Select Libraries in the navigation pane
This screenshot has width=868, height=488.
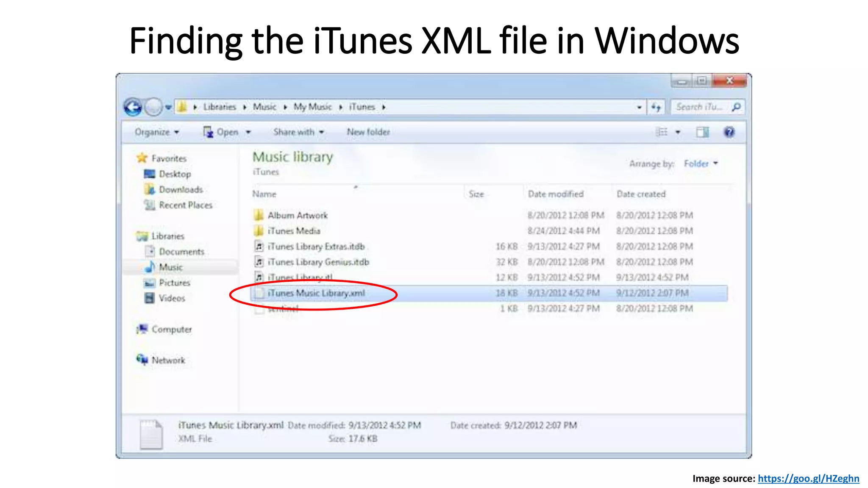[x=168, y=236]
